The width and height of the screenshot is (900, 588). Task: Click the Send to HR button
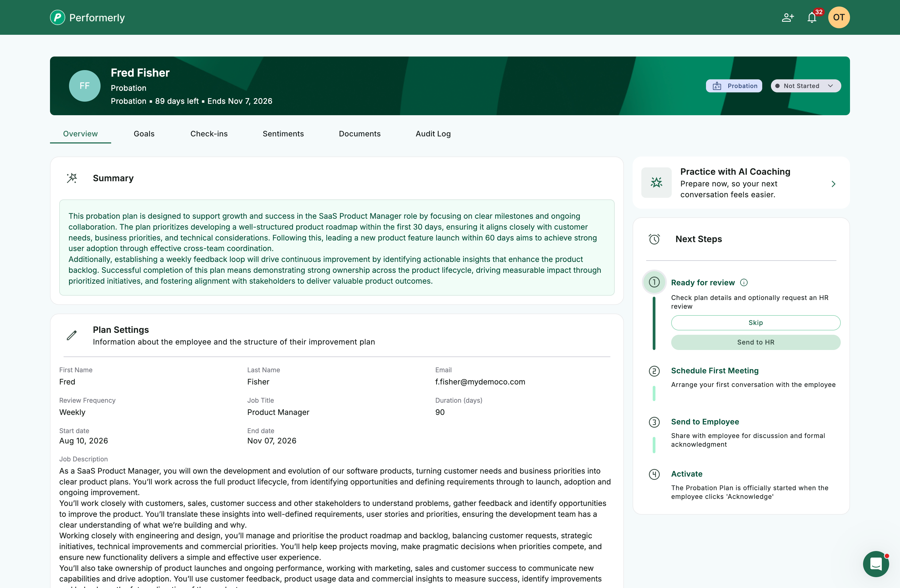(755, 342)
